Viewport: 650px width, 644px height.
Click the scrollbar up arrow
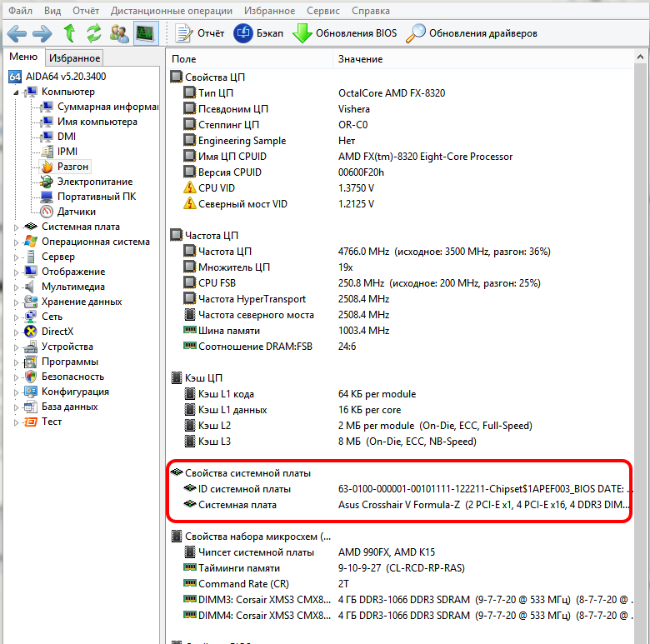pos(641,57)
